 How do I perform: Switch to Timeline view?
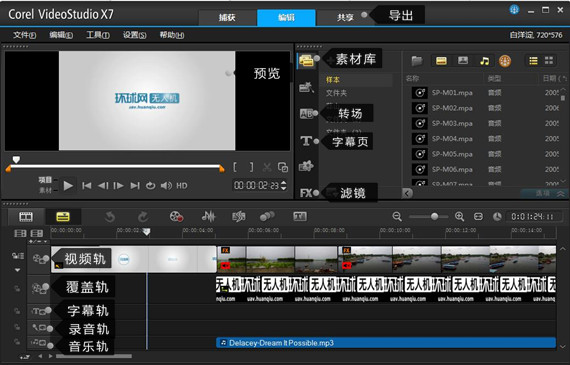pos(63,217)
